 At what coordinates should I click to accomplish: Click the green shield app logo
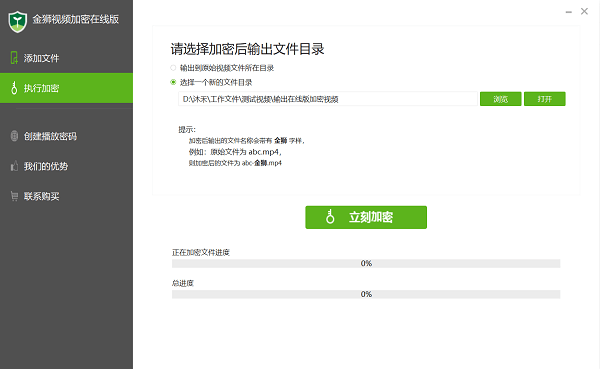pos(18,21)
